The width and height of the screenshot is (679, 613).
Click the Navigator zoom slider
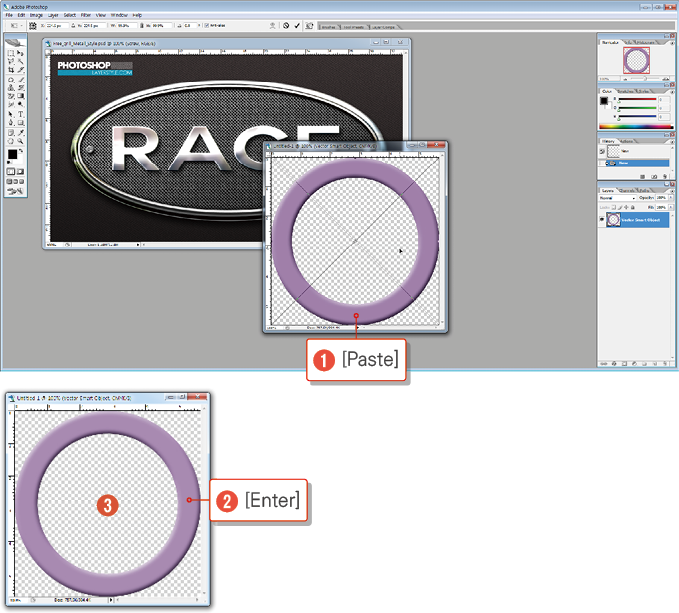[x=645, y=79]
